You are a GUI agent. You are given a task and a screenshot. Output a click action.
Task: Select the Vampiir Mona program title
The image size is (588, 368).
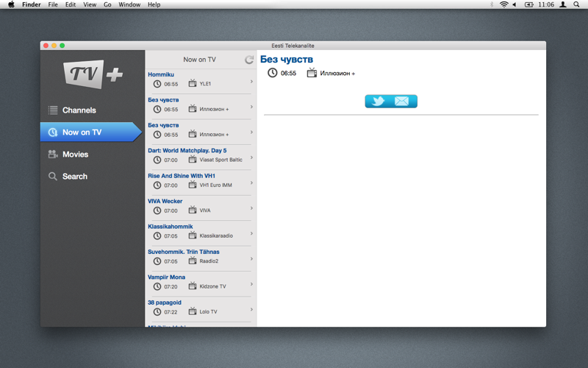pyautogui.click(x=167, y=277)
